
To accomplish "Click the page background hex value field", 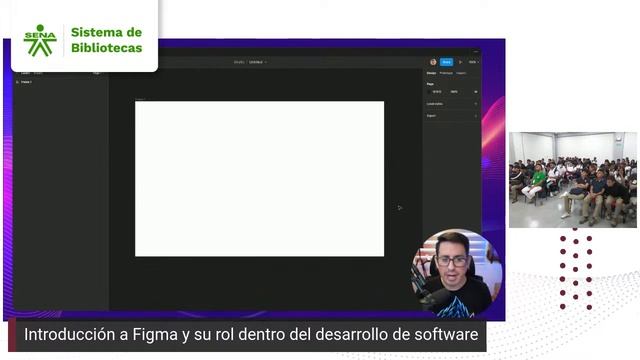I will (x=437, y=92).
